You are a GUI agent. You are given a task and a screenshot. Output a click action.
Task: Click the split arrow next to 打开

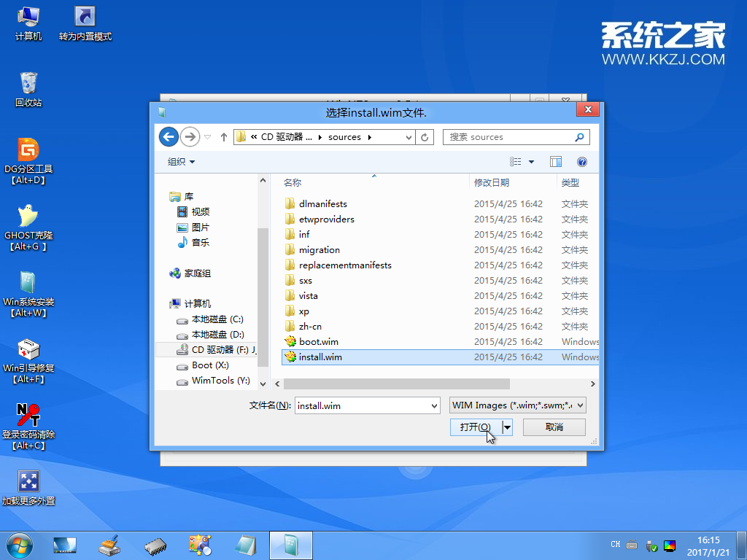[507, 427]
